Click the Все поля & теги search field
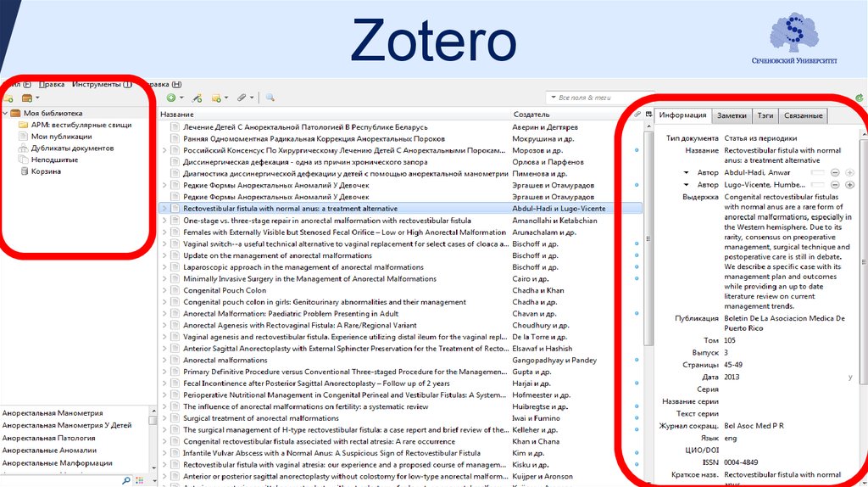Image resolution: width=868 pixels, height=487 pixels. [x=593, y=98]
